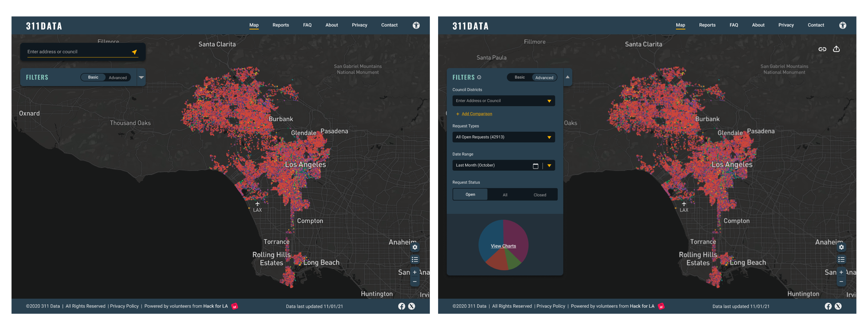Image resolution: width=868 pixels, height=329 pixels.
Task: Open Privacy Policy link in right footer
Action: pyautogui.click(x=551, y=306)
